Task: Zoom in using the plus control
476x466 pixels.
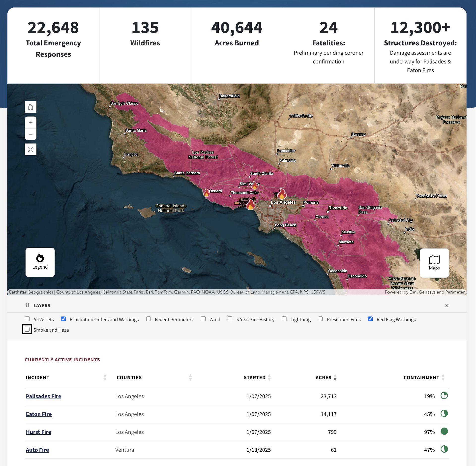Action: click(30, 123)
